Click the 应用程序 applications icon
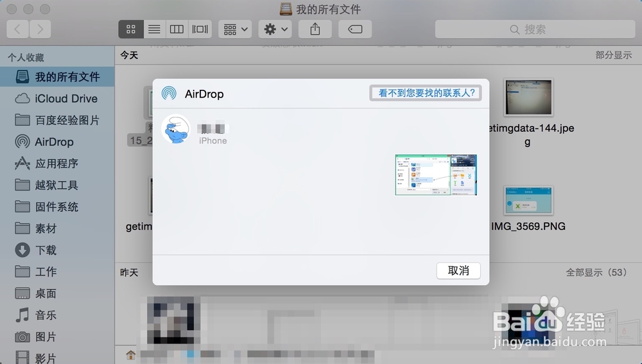Screen dimensions: 642x364 tap(22, 163)
